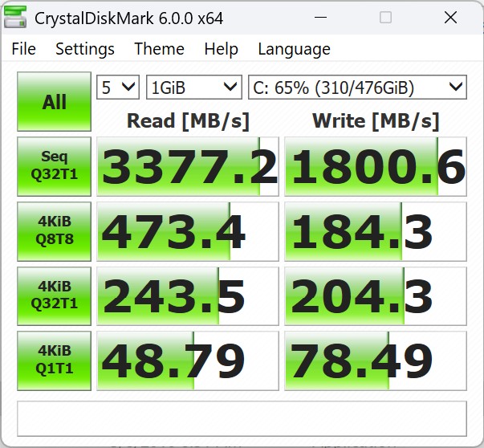Maximize the CrystalDiskMark window
Image resolution: width=484 pixels, height=448 pixels.
tap(385, 18)
